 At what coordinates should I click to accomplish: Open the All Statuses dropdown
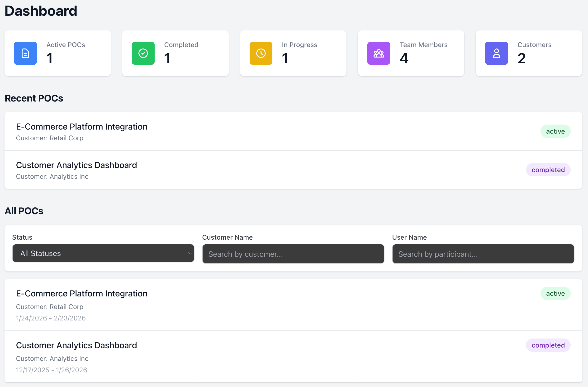pos(103,253)
